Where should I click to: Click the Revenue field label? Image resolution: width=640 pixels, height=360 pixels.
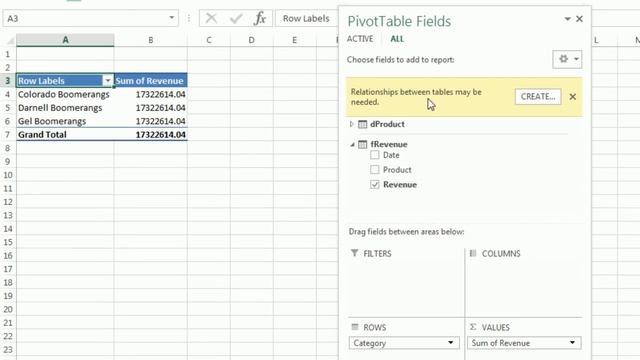click(400, 184)
